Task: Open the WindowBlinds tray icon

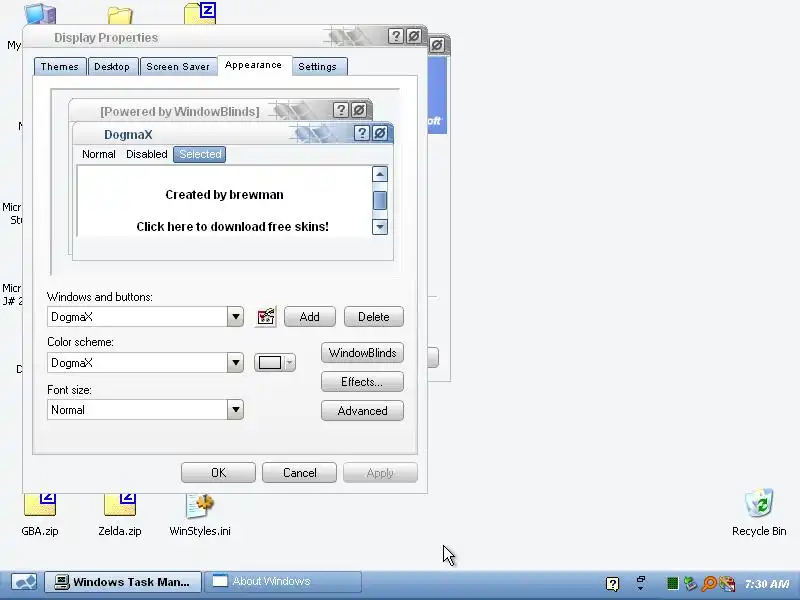Action: click(x=727, y=583)
